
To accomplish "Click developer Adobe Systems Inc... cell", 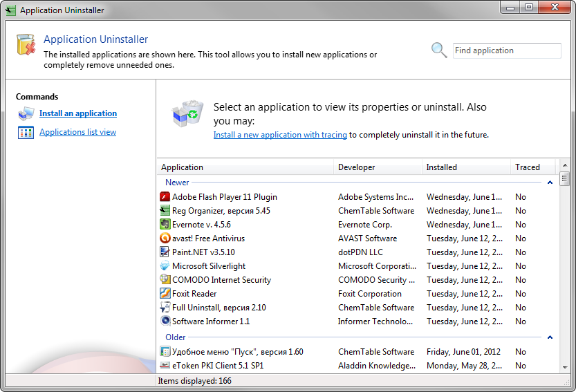I will (x=375, y=197).
